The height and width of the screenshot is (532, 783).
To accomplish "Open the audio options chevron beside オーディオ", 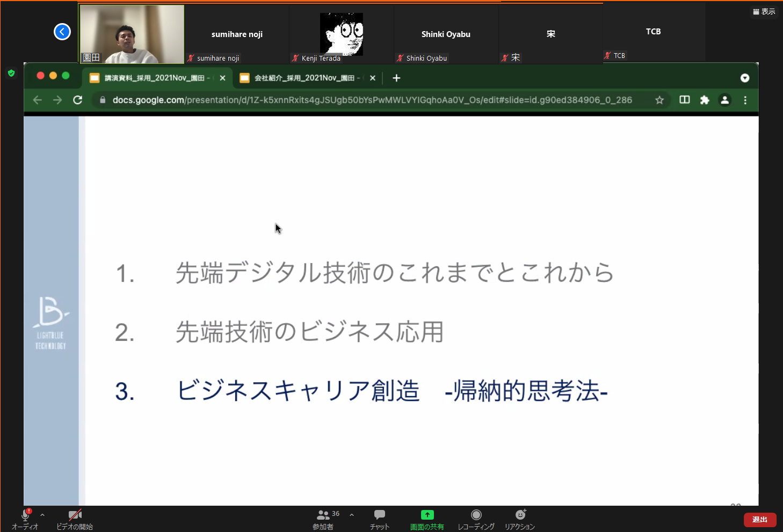I will 42,514.
